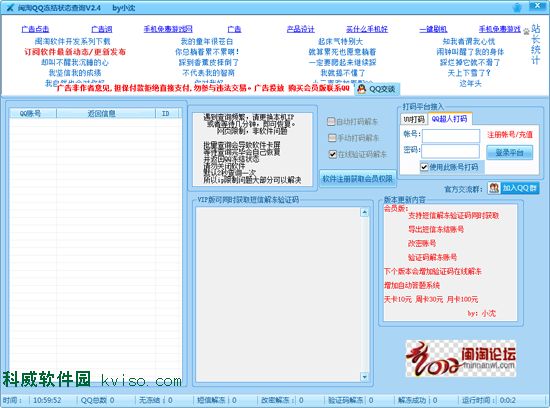Open the 产品设计 link
This screenshot has height=408, width=550.
300,29
